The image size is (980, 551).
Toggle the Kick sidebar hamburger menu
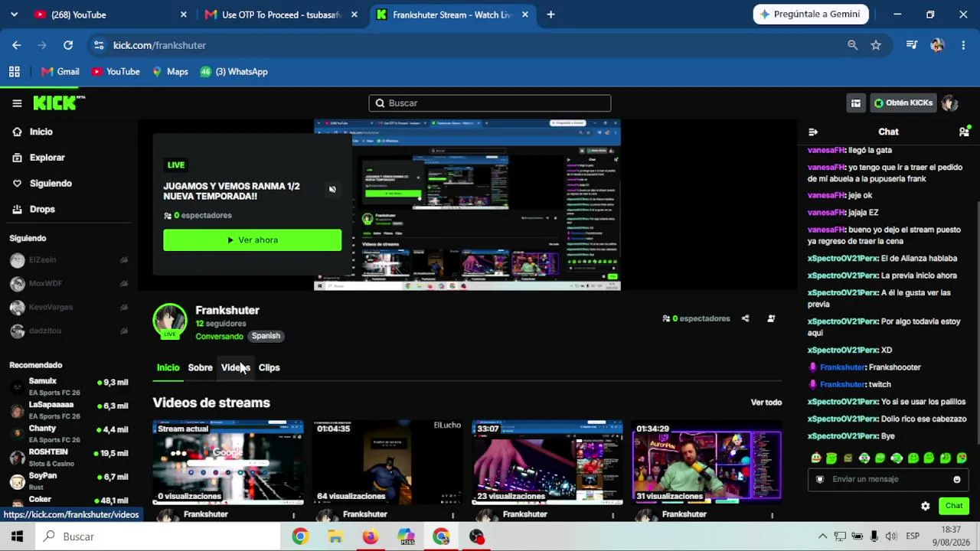(17, 103)
